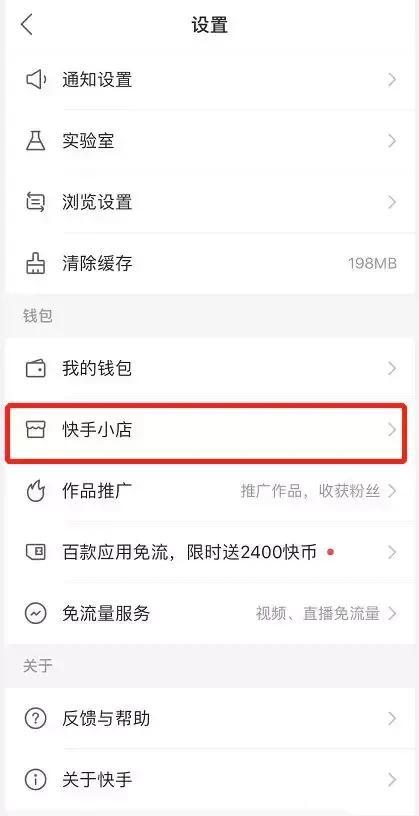The height and width of the screenshot is (816, 419).
Task: Click the info icon for 关于快手
Action: pos(36,780)
